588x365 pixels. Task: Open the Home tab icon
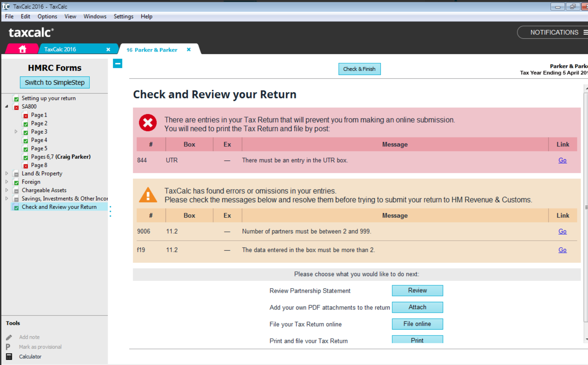[22, 49]
